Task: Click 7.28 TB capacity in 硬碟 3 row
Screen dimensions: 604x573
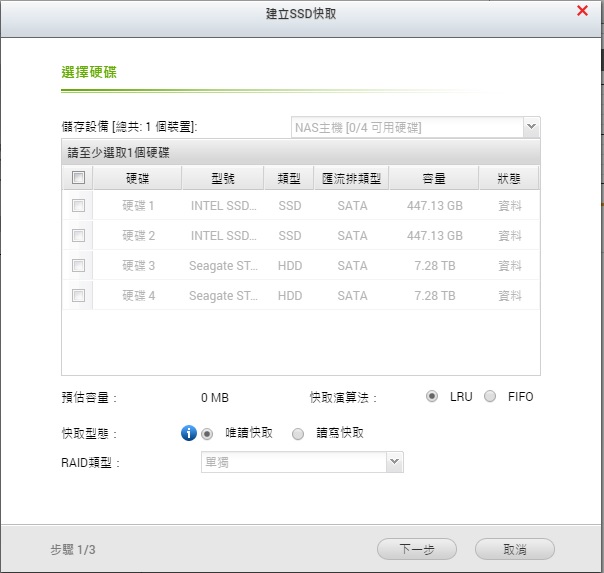Action: [435, 266]
